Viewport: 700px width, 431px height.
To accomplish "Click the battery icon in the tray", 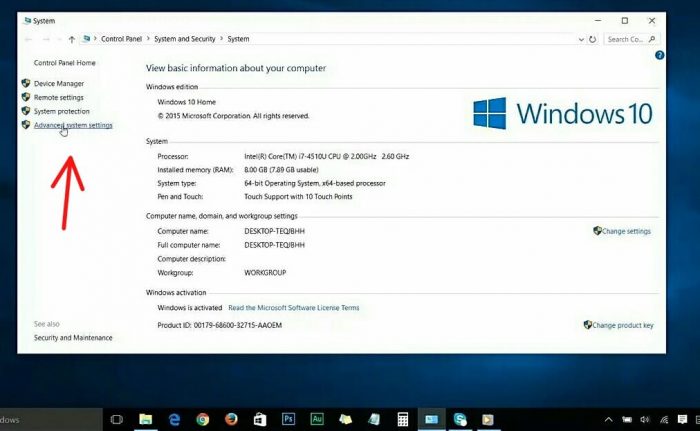I will (x=627, y=419).
